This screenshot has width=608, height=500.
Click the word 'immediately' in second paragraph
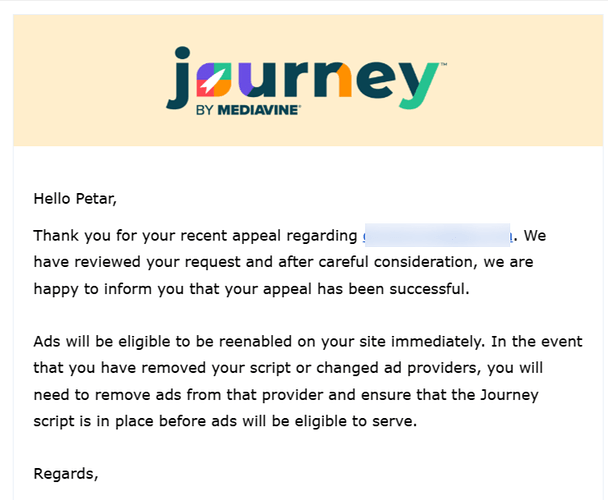[436, 342]
